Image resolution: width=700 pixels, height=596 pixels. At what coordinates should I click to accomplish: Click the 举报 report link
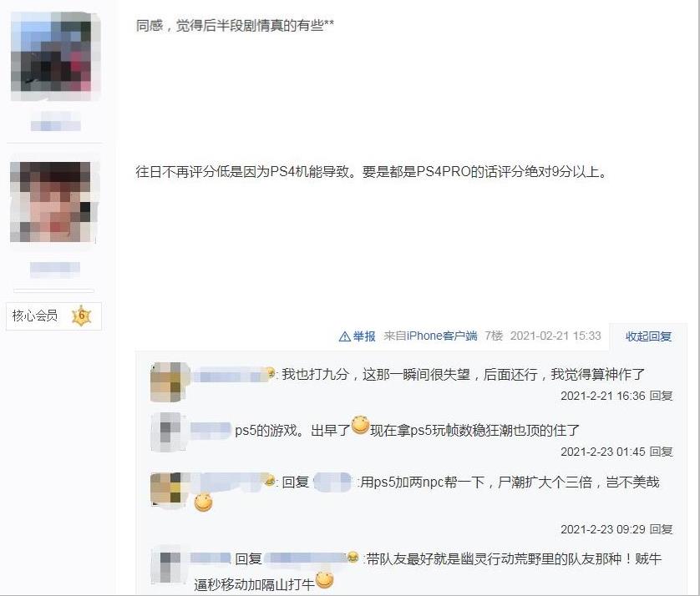[364, 336]
